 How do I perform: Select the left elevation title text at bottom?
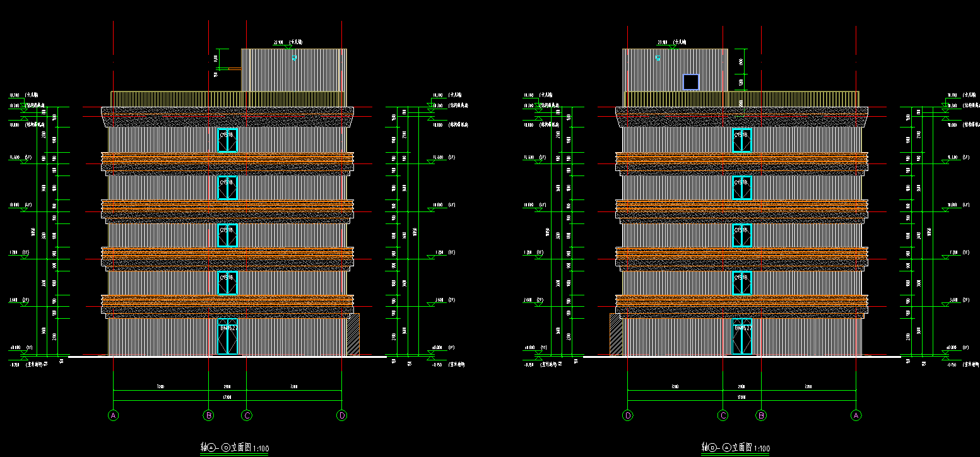[235, 448]
